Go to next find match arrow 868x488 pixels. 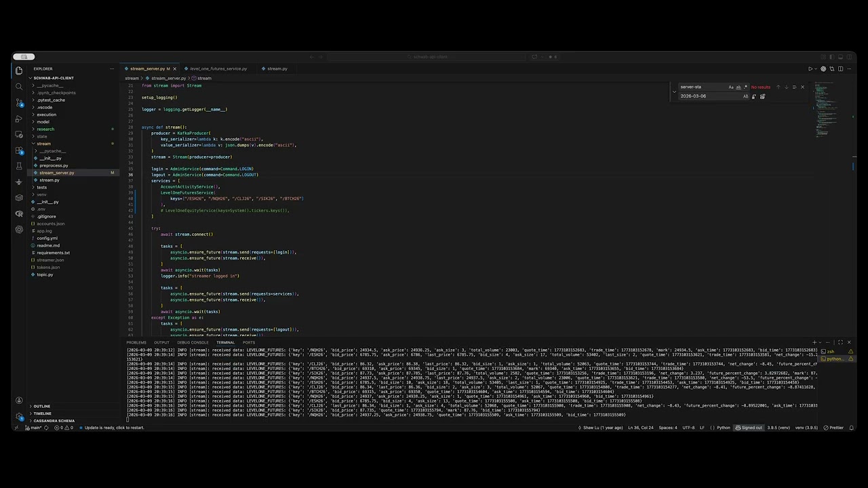[787, 87]
